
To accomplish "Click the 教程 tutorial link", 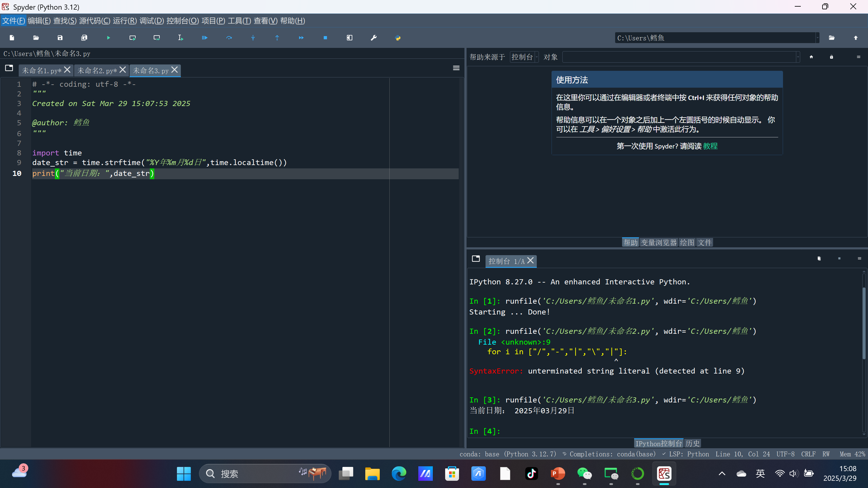I will pos(710,146).
